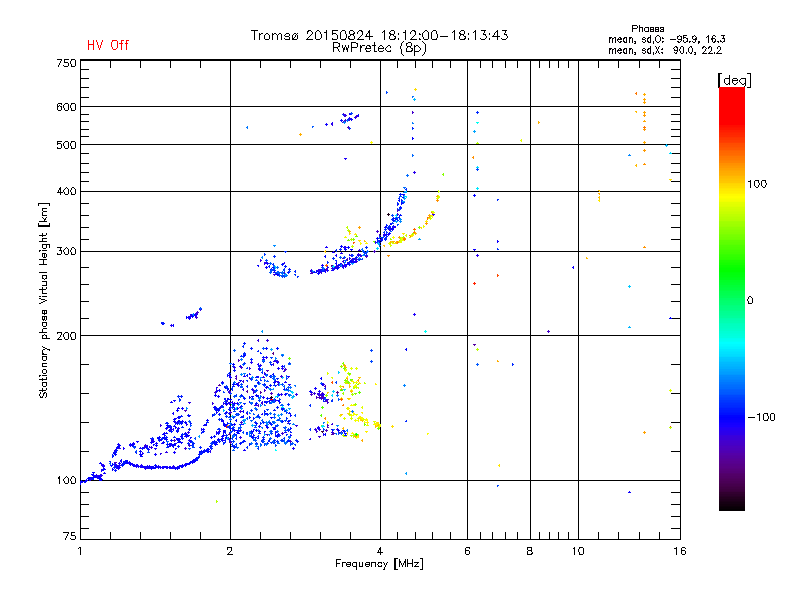Select the 'mean, sd,O: -95.9, 16.3' line

[666, 39]
